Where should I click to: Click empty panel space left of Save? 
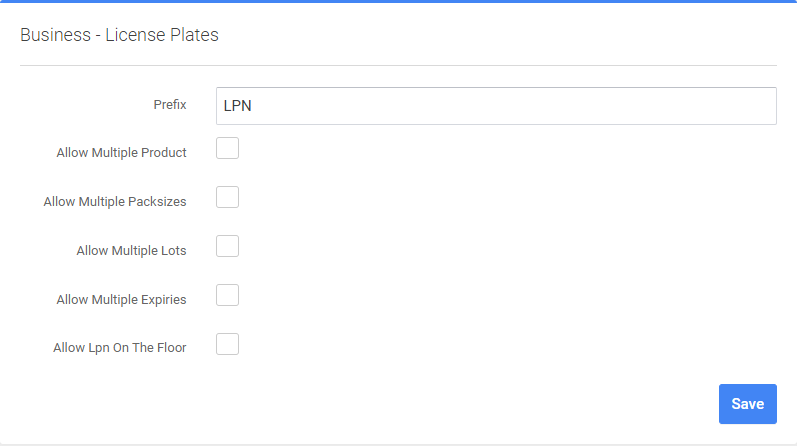[x=450, y=404]
